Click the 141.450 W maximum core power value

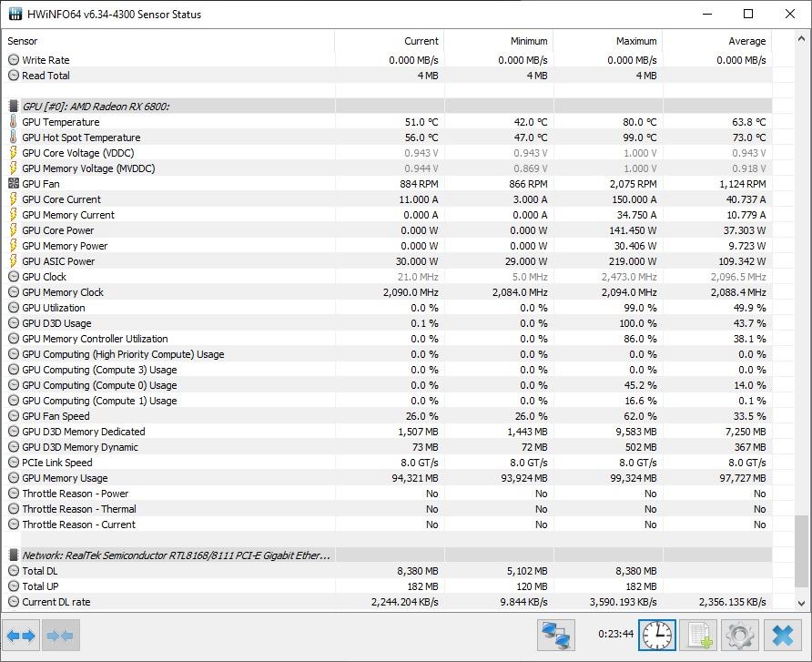(633, 230)
